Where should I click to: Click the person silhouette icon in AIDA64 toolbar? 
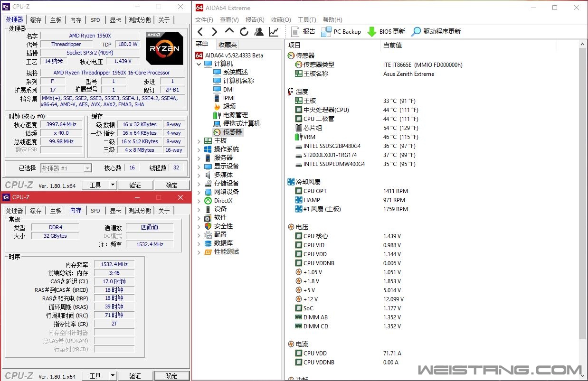[259, 32]
